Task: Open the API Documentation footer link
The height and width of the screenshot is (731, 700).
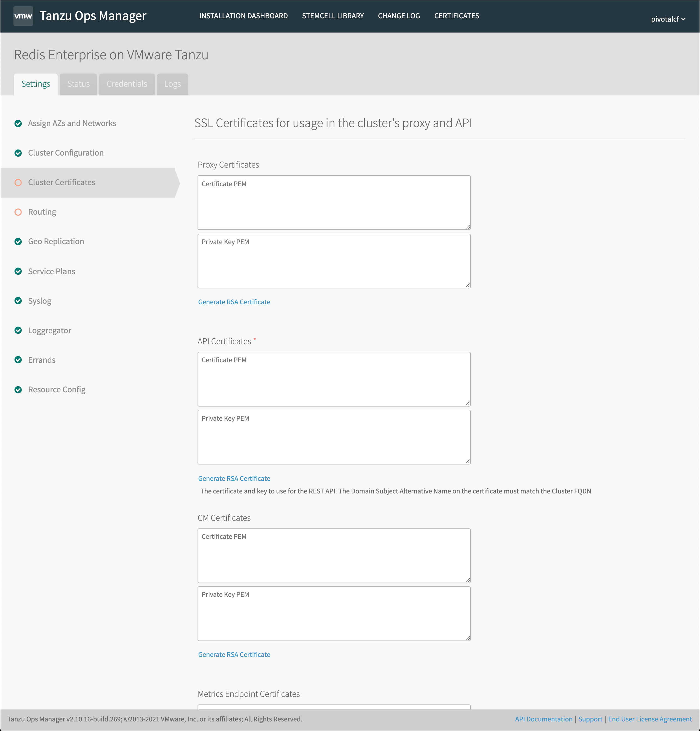Action: [x=543, y=719]
